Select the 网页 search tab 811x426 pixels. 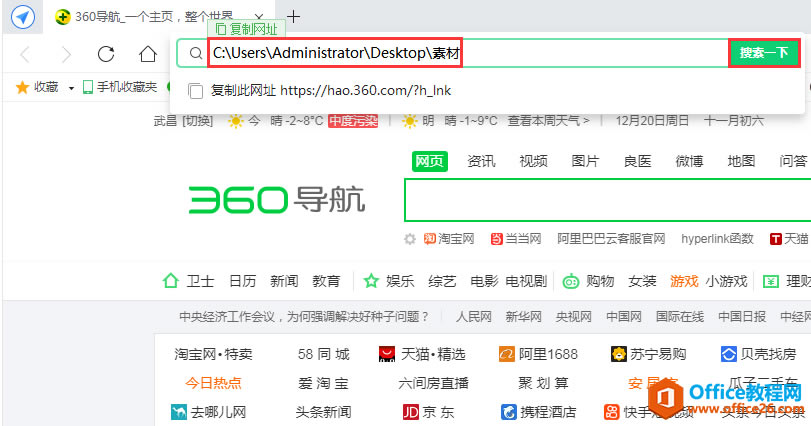tap(430, 161)
